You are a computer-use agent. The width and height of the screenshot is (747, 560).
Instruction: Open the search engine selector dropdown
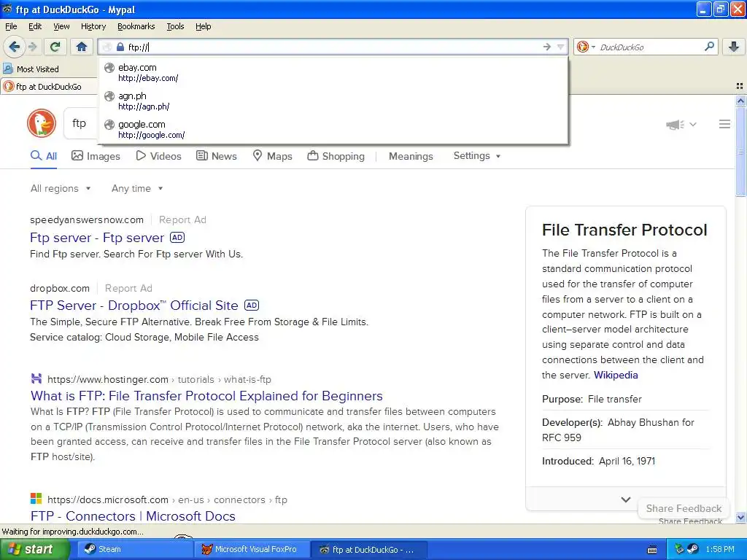click(586, 47)
